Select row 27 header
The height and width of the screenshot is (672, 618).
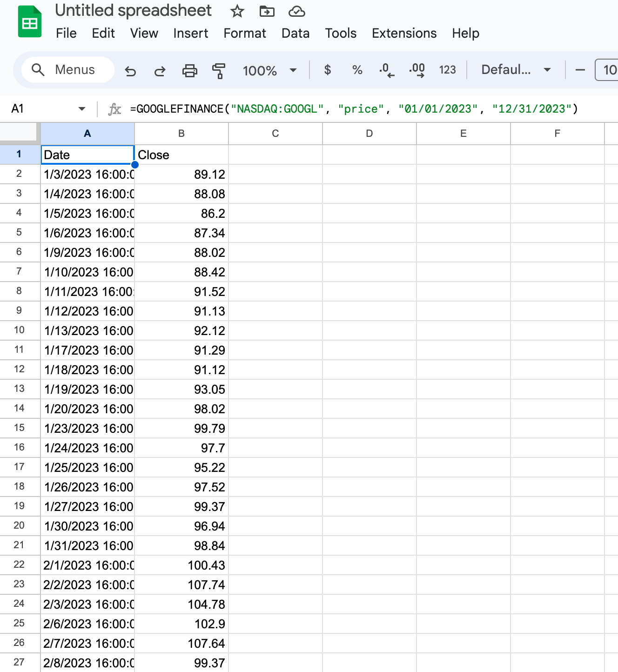[x=20, y=663]
